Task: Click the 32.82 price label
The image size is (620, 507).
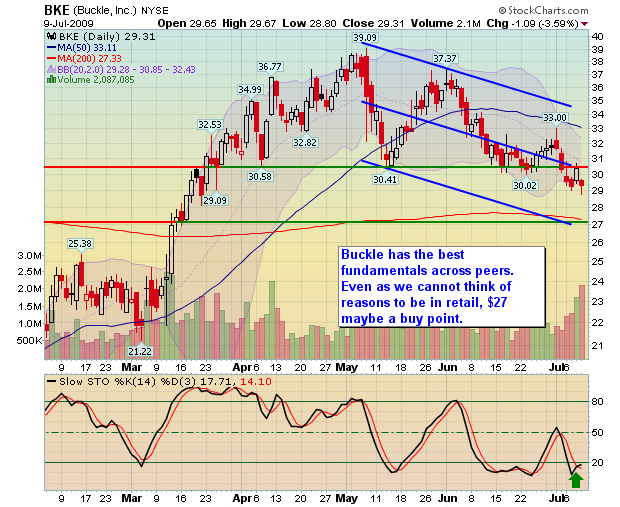Action: click(x=305, y=142)
